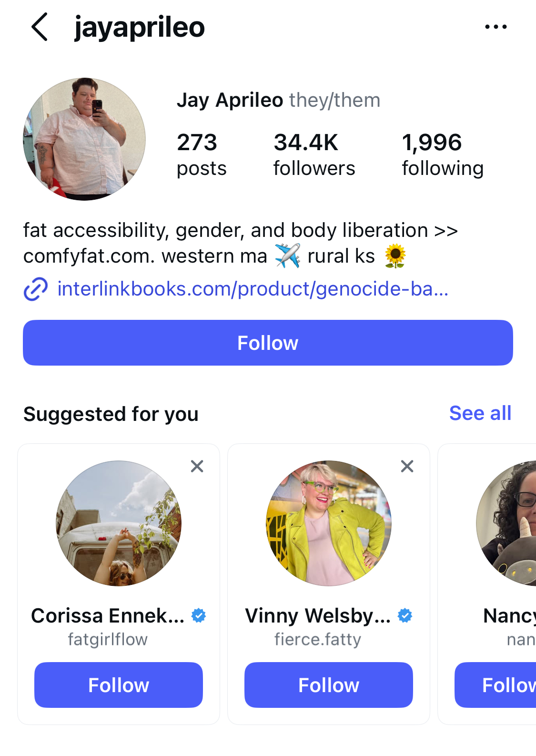Tap See all suggested accounts
Viewport: 536px width, 756px height.
[480, 413]
